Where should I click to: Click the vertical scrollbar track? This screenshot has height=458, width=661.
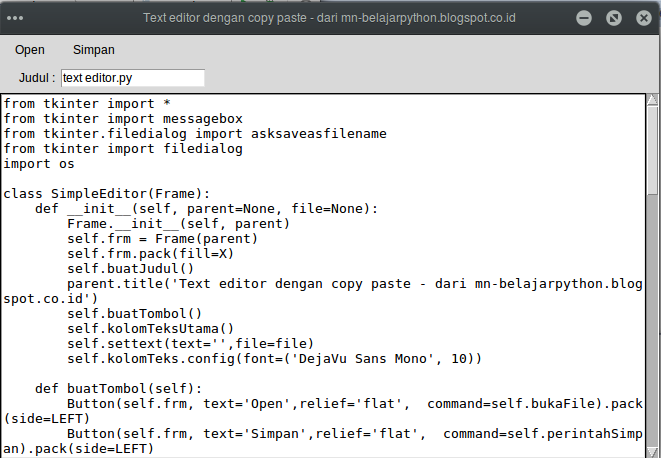[652, 300]
